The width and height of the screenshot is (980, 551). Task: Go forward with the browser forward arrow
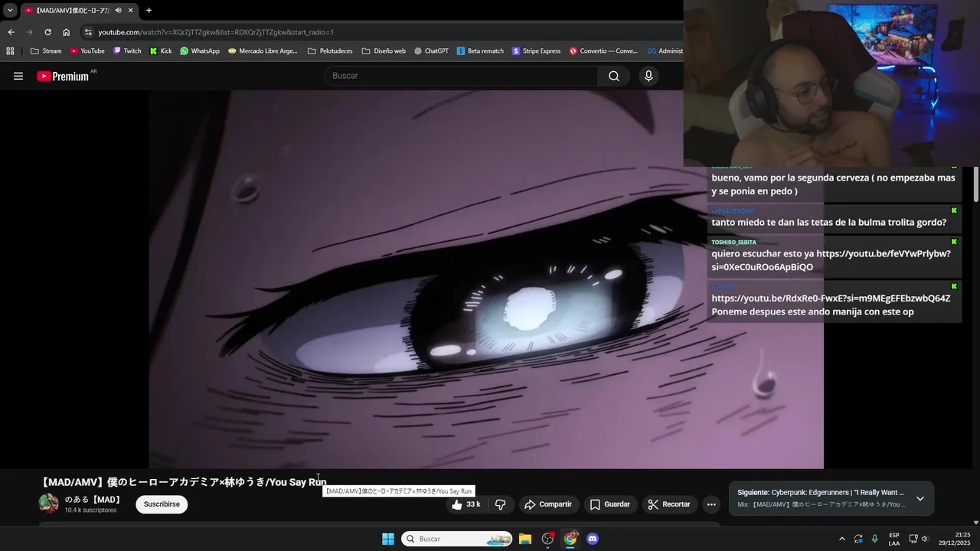click(29, 32)
